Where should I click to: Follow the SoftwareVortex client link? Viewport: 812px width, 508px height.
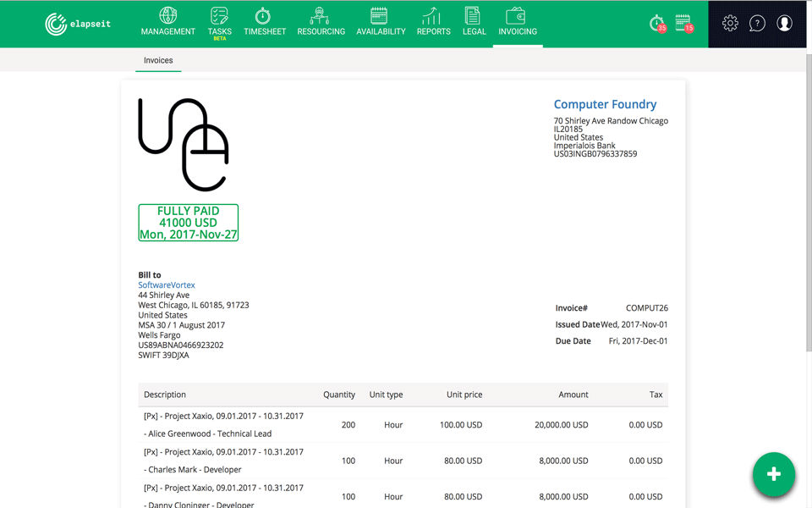click(167, 285)
